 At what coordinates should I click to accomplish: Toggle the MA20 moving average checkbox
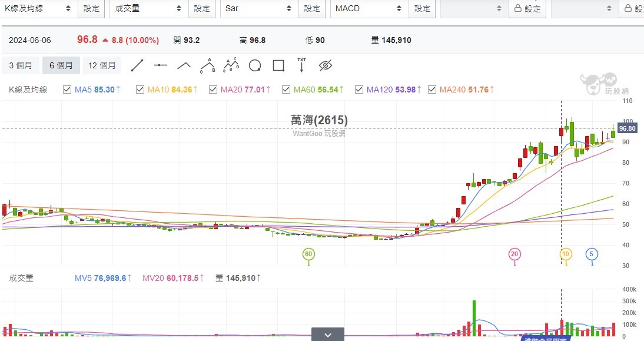(212, 90)
